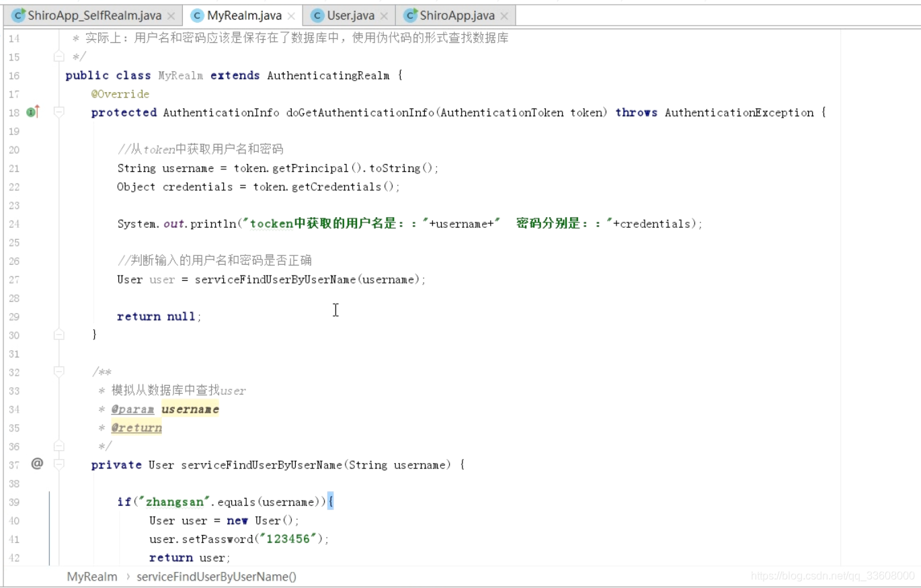Click AuthenticatingRealm in the class declaration
Viewport: 921px width, 588px height.
[328, 75]
